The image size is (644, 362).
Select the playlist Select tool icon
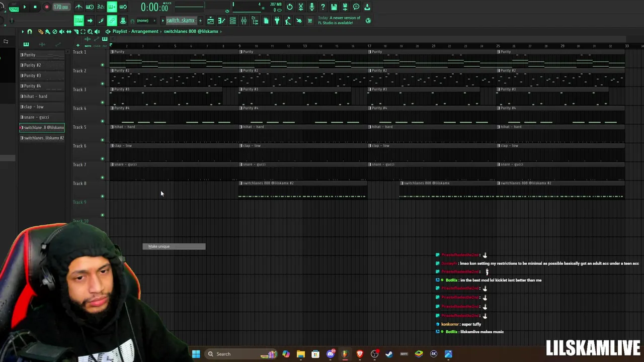pos(83,32)
